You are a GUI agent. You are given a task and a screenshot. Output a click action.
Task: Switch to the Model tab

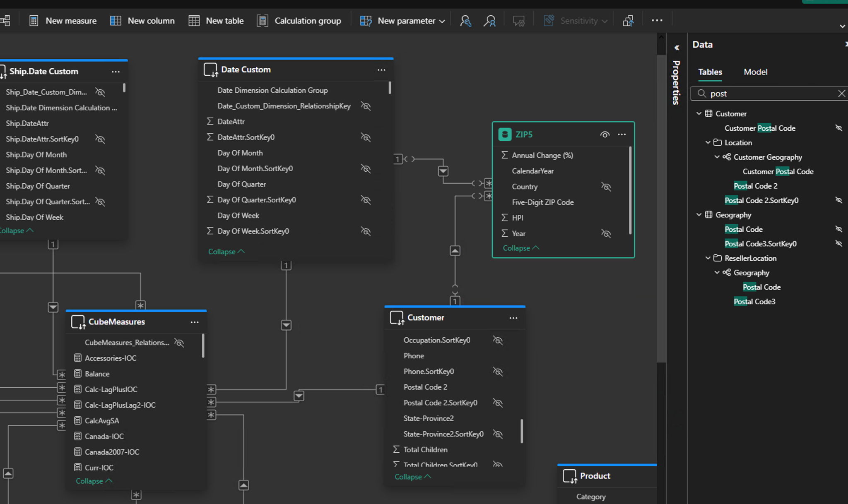coord(755,72)
